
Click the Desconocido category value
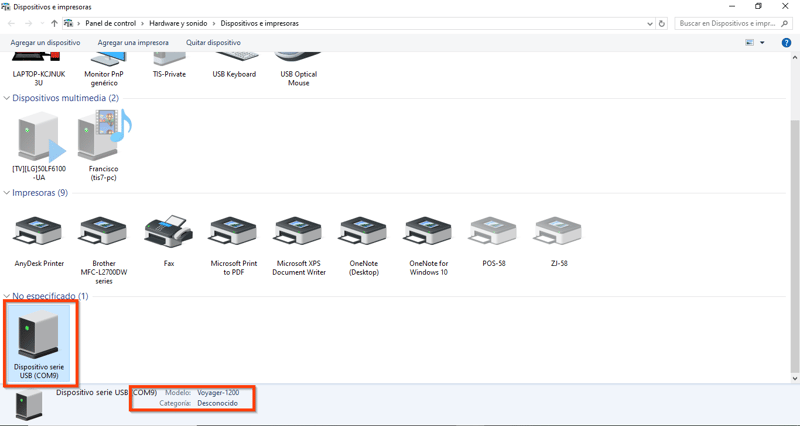217,403
